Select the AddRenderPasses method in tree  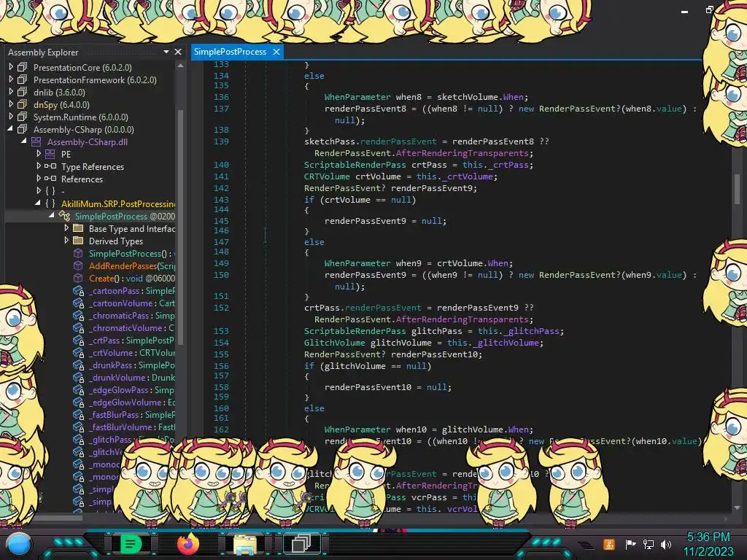pos(131,265)
